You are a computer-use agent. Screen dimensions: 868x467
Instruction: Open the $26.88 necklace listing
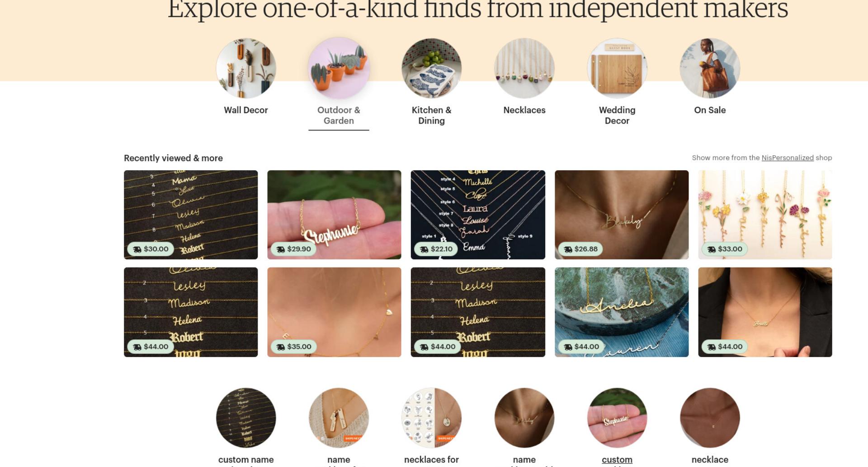[622, 214]
